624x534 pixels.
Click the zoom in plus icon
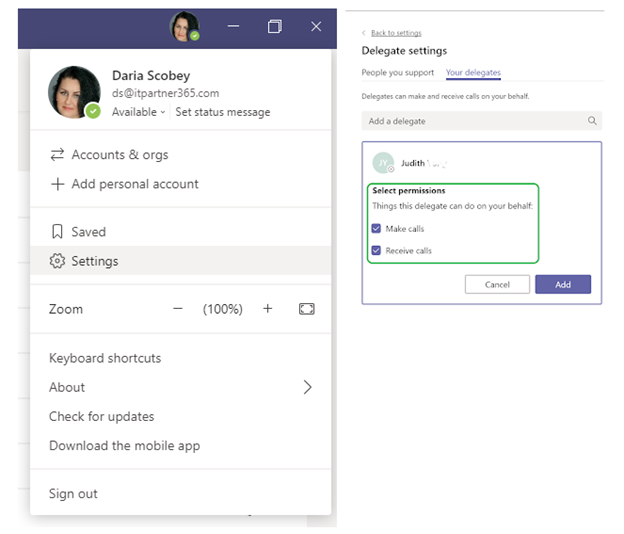268,309
